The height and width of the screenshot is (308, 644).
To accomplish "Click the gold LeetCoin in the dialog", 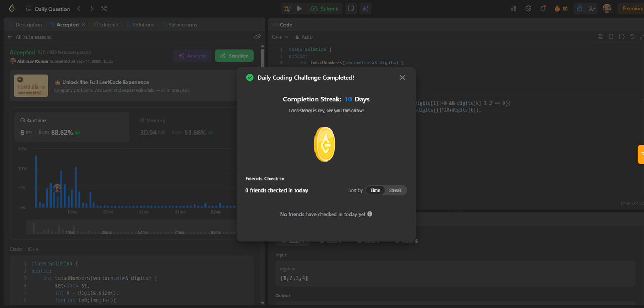I will tap(325, 144).
